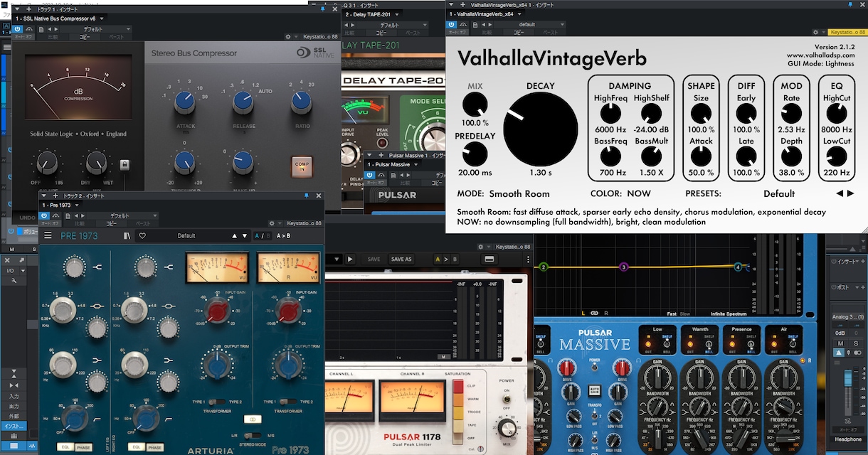Open SSL Native Bus Compressor v6 plugin selector
This screenshot has height=455, width=868.
click(x=60, y=18)
